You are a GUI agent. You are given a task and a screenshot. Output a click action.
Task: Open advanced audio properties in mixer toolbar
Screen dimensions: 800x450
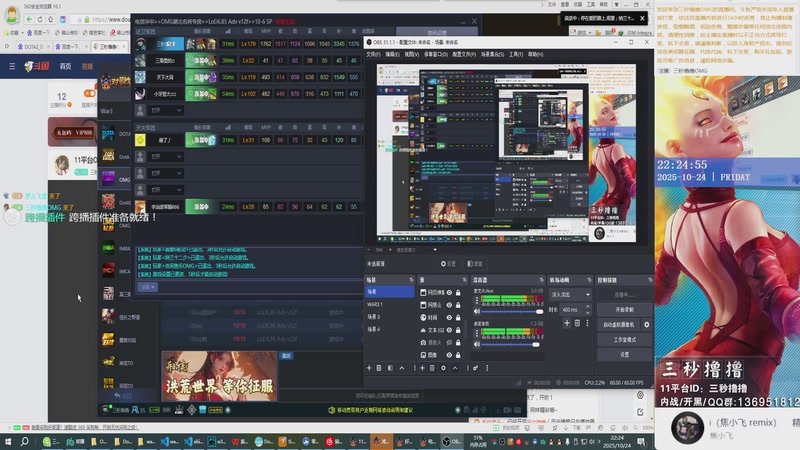pyautogui.click(x=476, y=368)
